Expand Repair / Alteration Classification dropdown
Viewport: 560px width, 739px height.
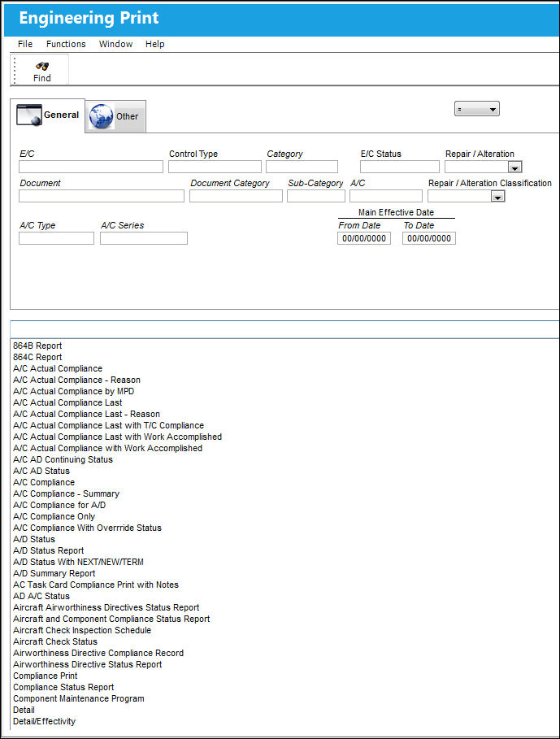(x=498, y=197)
